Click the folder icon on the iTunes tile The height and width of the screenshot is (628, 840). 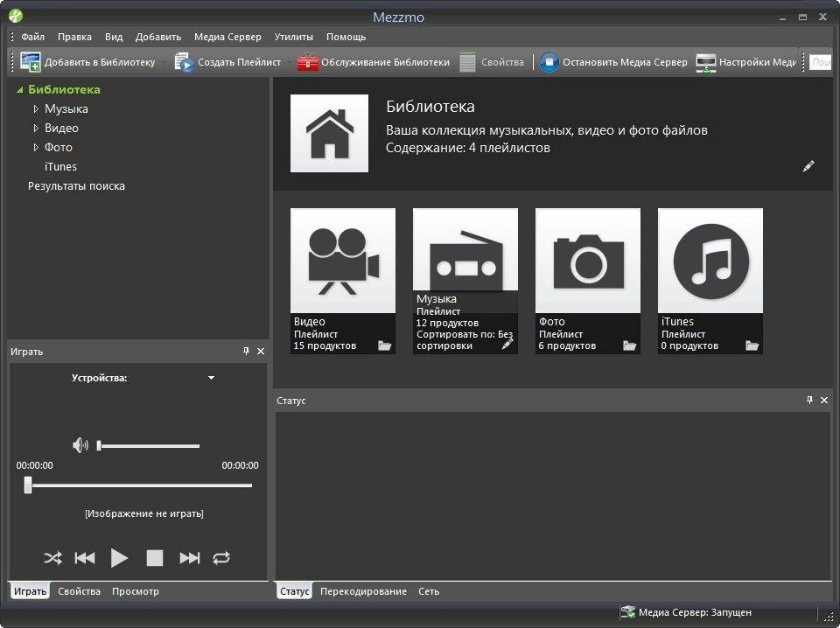[752, 345]
